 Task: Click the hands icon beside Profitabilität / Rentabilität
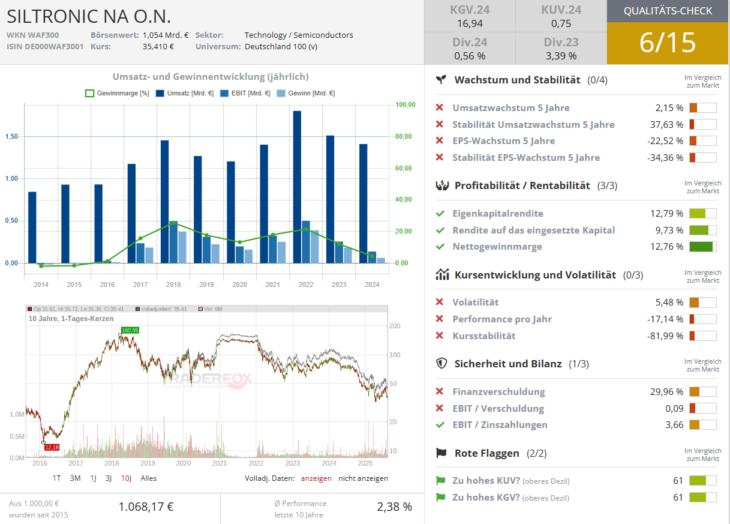(442, 185)
